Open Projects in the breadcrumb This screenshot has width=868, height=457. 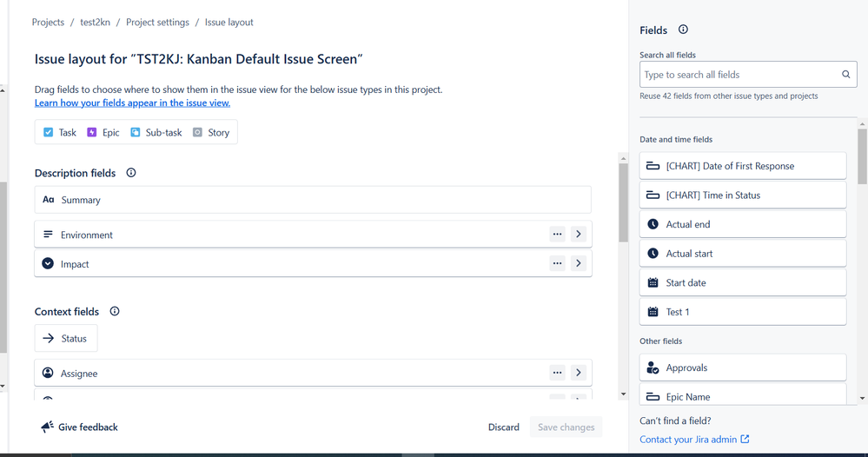pyautogui.click(x=48, y=22)
